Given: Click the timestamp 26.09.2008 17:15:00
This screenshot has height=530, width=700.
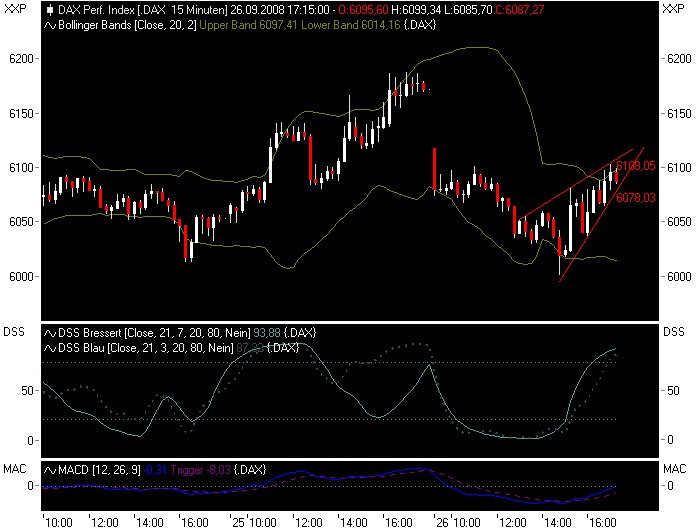Looking at the screenshot, I should click(x=280, y=9).
